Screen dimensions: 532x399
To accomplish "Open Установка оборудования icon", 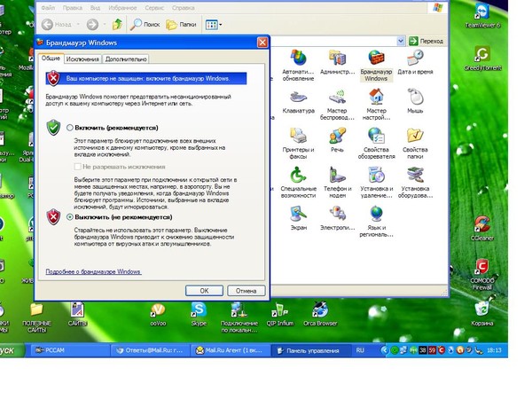I will click(415, 182).
